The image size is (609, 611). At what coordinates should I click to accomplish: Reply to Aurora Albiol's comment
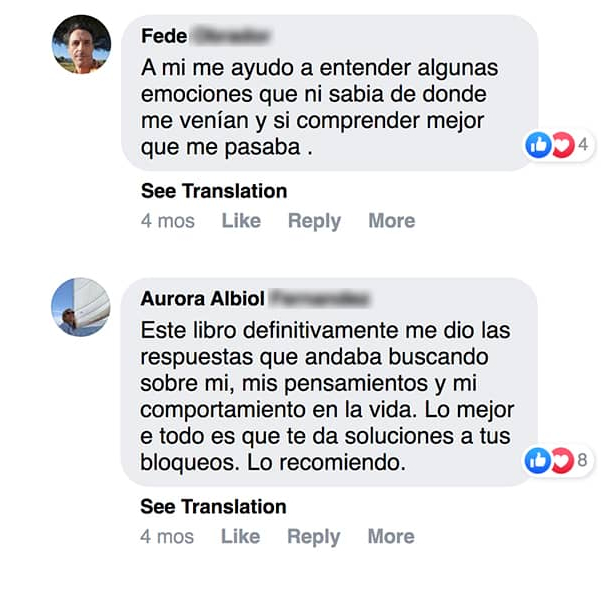coord(313,537)
